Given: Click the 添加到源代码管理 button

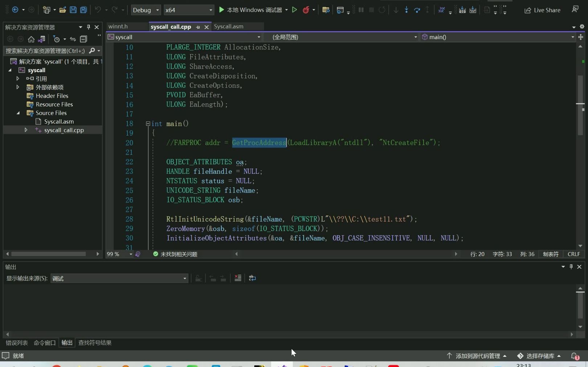Looking at the screenshot, I should pyautogui.click(x=477, y=356).
